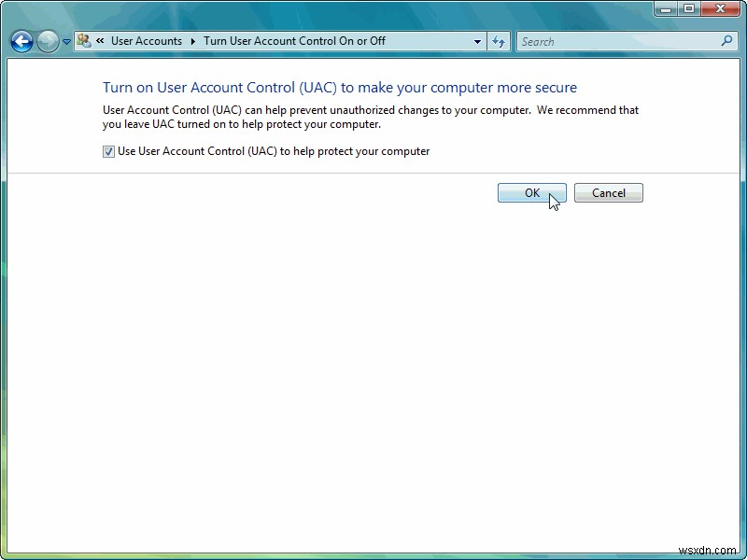Click the Search magnifier icon
This screenshot has height=560, width=747.
point(726,41)
